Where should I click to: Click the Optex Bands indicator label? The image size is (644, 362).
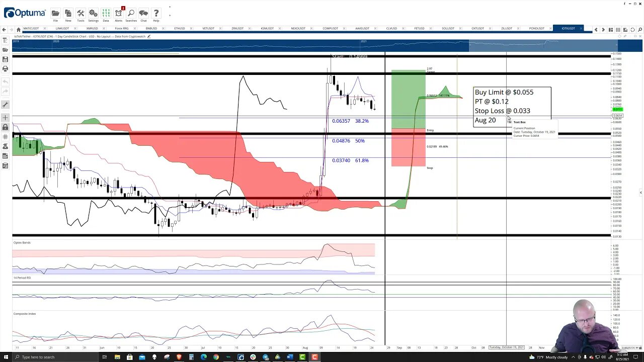pyautogui.click(x=22, y=242)
